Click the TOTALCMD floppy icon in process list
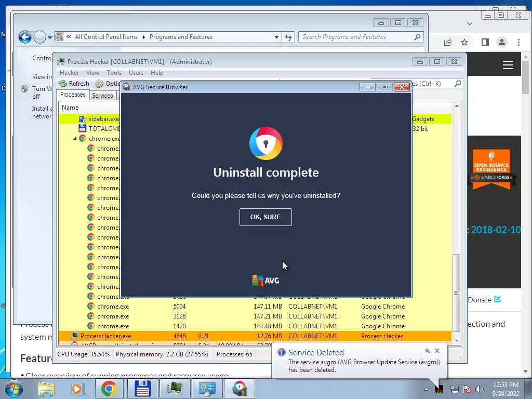Image resolution: width=532 pixels, height=399 pixels. [x=83, y=129]
